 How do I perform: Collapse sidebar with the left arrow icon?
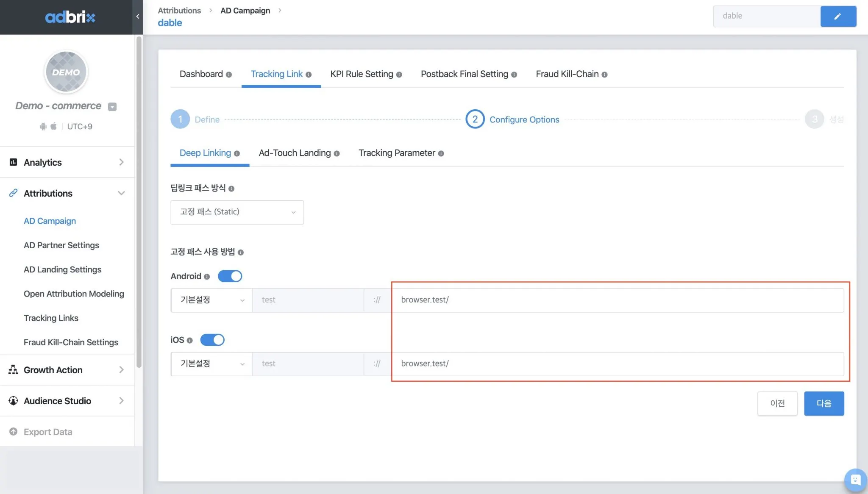coord(137,17)
